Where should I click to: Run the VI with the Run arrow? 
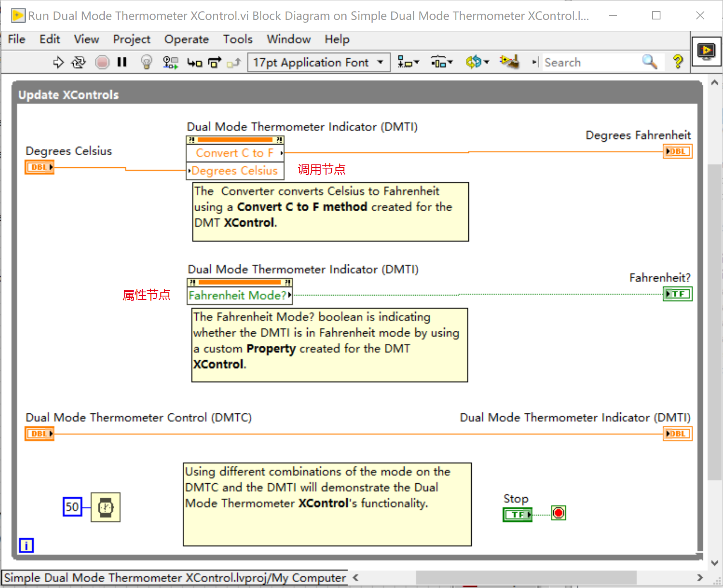tap(58, 62)
